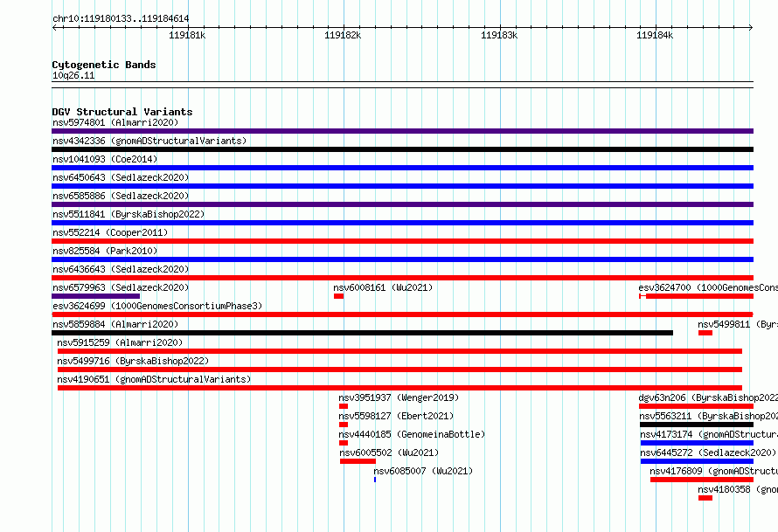This screenshot has height=532, width=778.
Task: Click the black nsv5859884 variant bar
Action: tap(362, 333)
